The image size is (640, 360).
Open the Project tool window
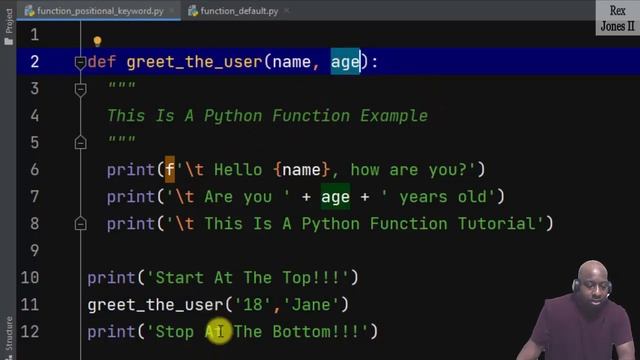9,27
